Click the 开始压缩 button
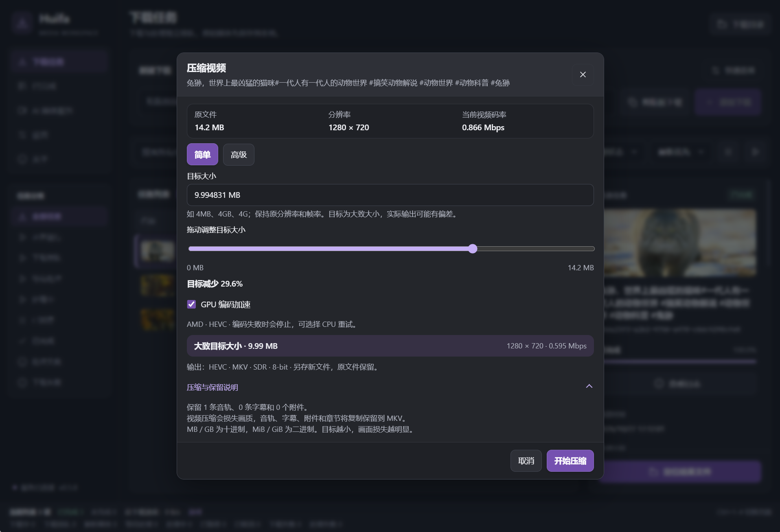780x532 pixels. click(x=570, y=461)
